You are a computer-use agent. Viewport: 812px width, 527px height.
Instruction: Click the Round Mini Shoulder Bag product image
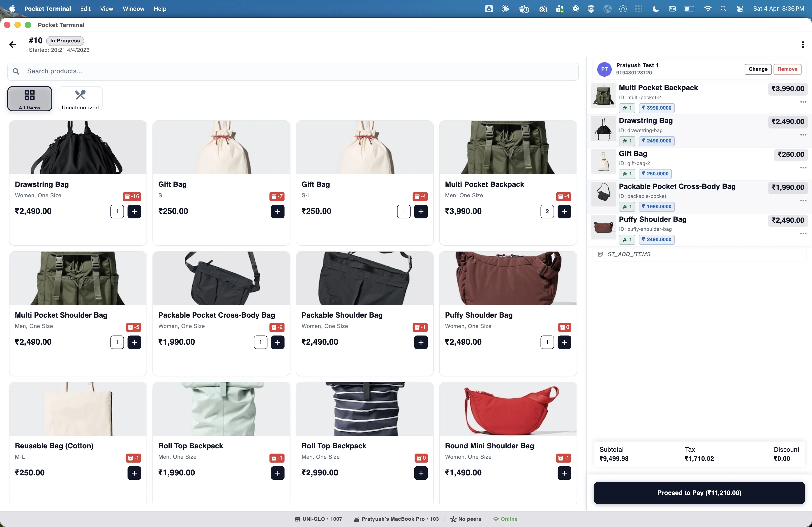tap(508, 409)
